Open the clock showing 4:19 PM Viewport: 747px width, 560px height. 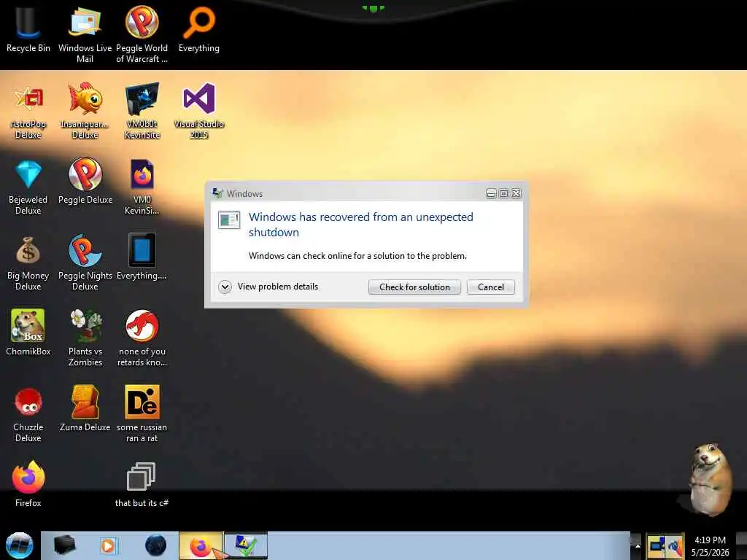click(x=710, y=545)
